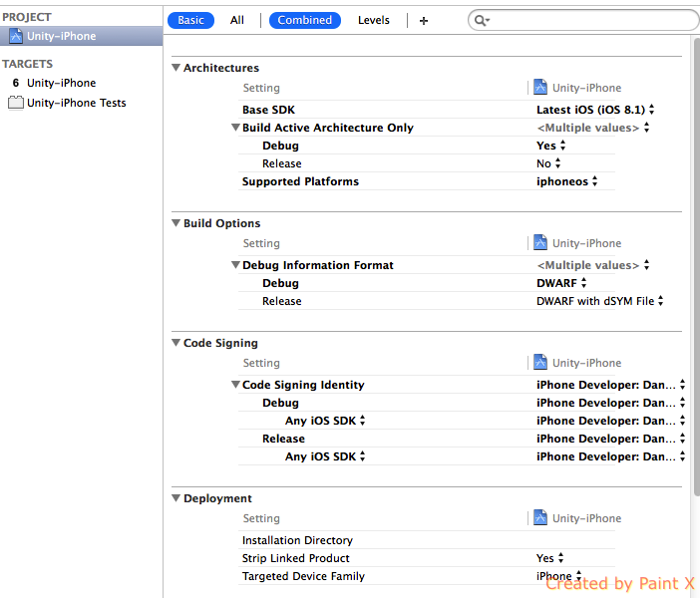This screenshot has height=598, width=700.
Task: Click the vertical scrollbar thumb
Action: [x=696, y=267]
